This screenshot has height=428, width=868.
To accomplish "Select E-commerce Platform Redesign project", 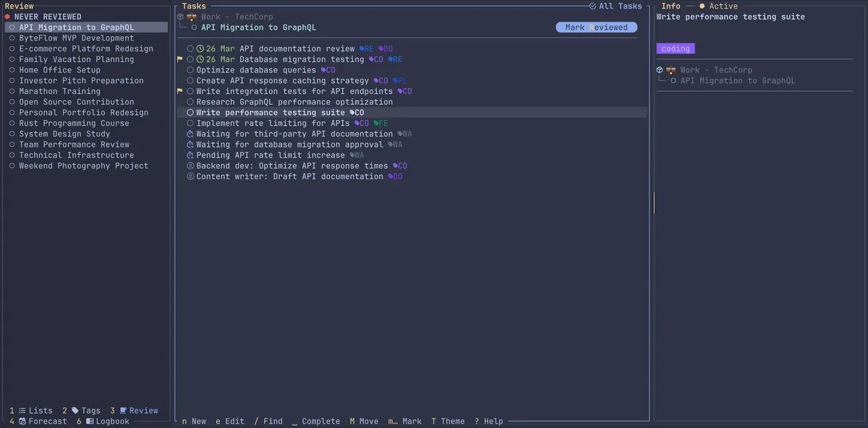I will pyautogui.click(x=86, y=49).
